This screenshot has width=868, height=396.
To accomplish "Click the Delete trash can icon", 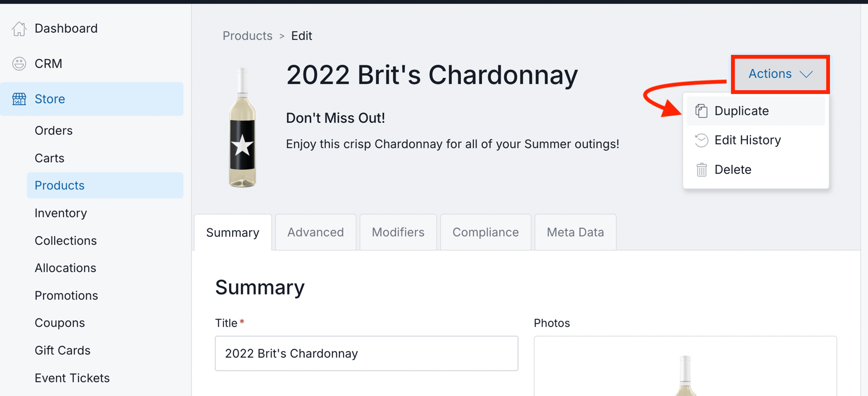I will tap(701, 170).
